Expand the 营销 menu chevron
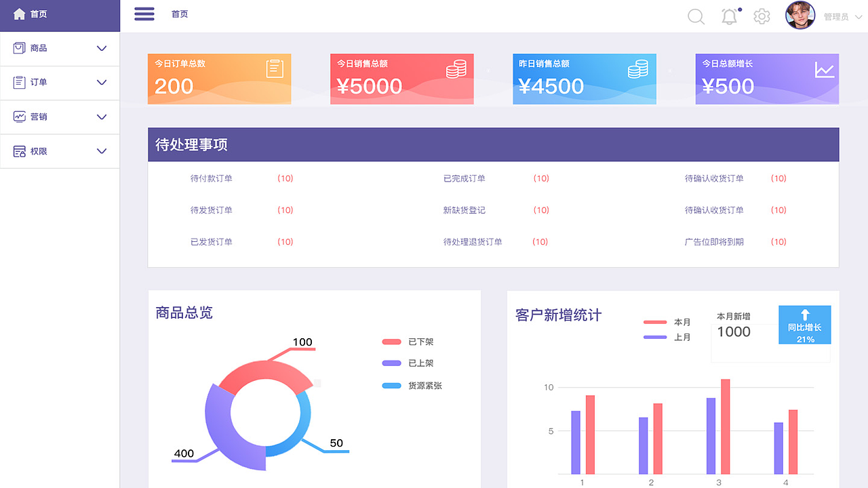 click(102, 117)
